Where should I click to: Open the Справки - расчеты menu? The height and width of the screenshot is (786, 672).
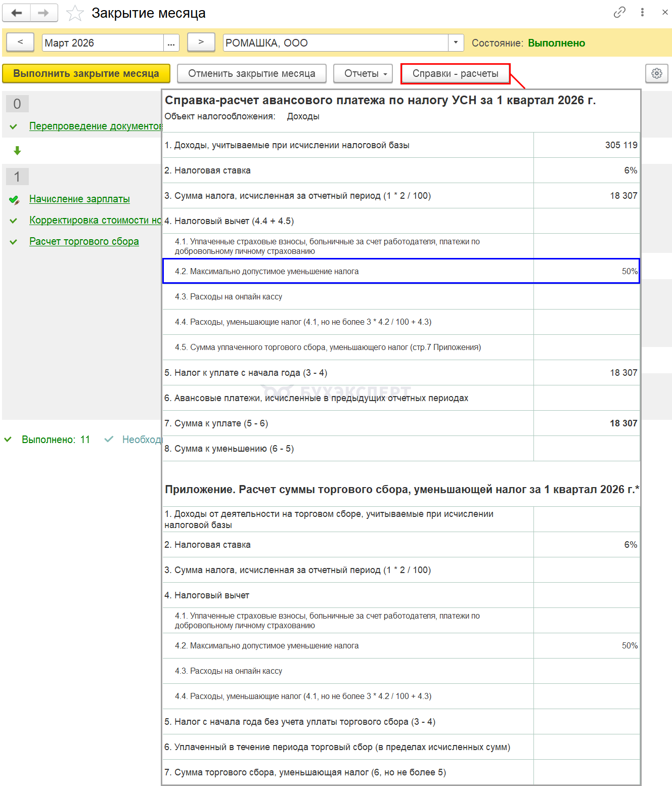click(x=455, y=73)
